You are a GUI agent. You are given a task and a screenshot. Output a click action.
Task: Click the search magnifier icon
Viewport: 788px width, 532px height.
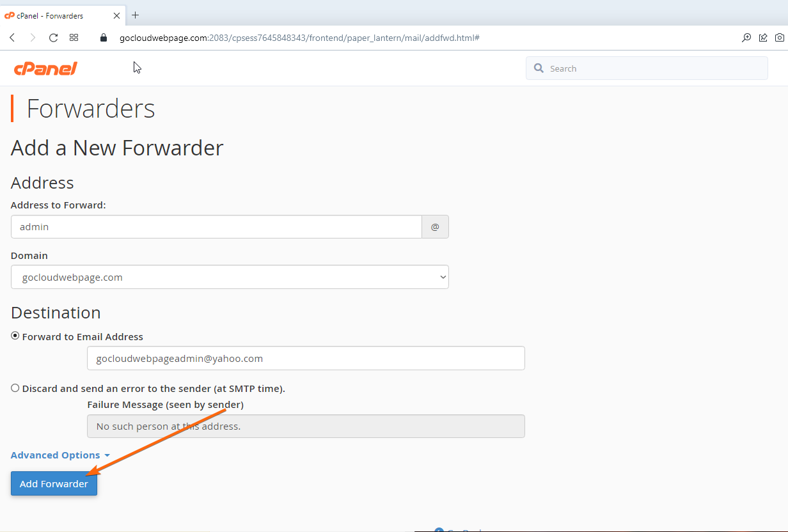(x=539, y=68)
